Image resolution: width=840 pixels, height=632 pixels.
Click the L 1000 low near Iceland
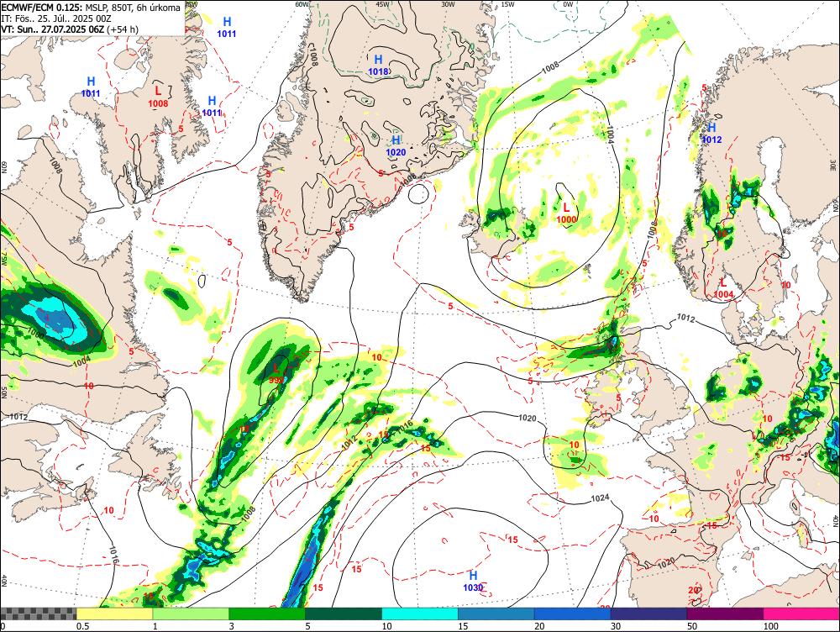[566, 213]
